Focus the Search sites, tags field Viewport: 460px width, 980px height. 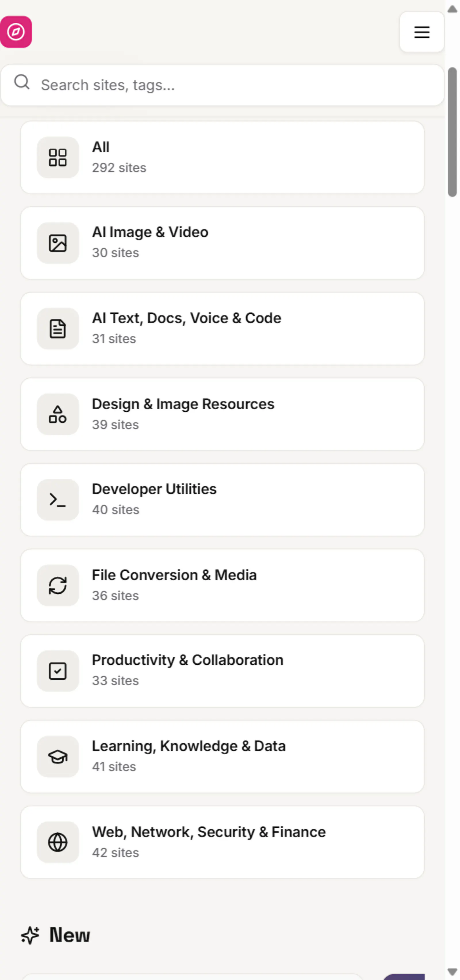click(222, 85)
